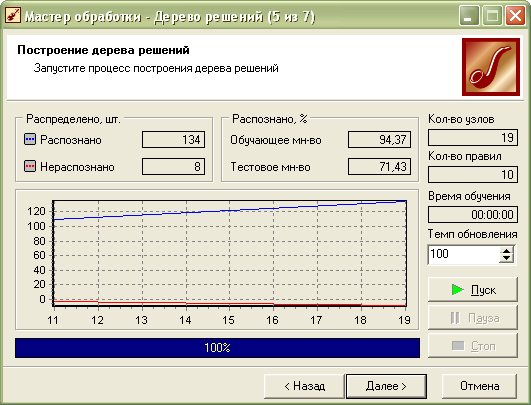Click the Нераспознано count field 8
The width and height of the screenshot is (531, 405).
173,167
